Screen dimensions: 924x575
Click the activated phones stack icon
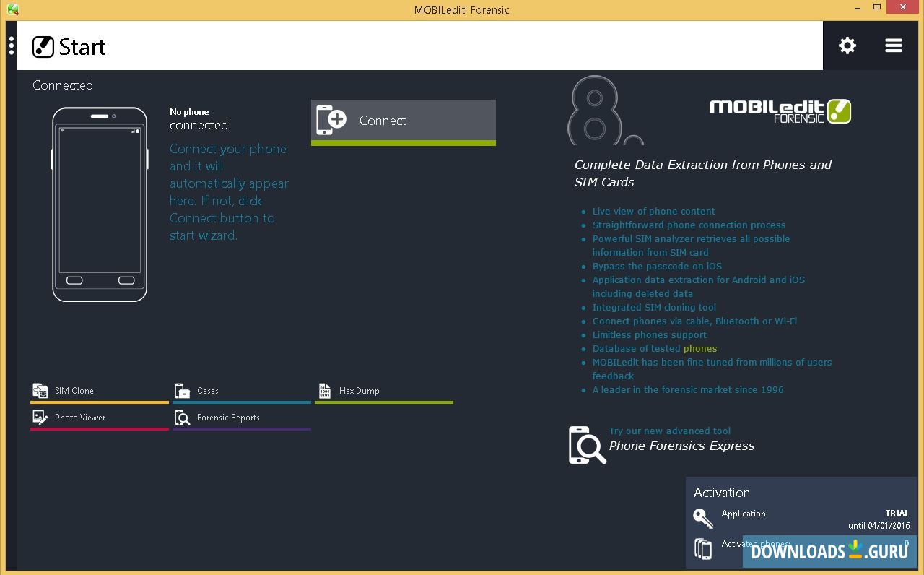click(702, 548)
